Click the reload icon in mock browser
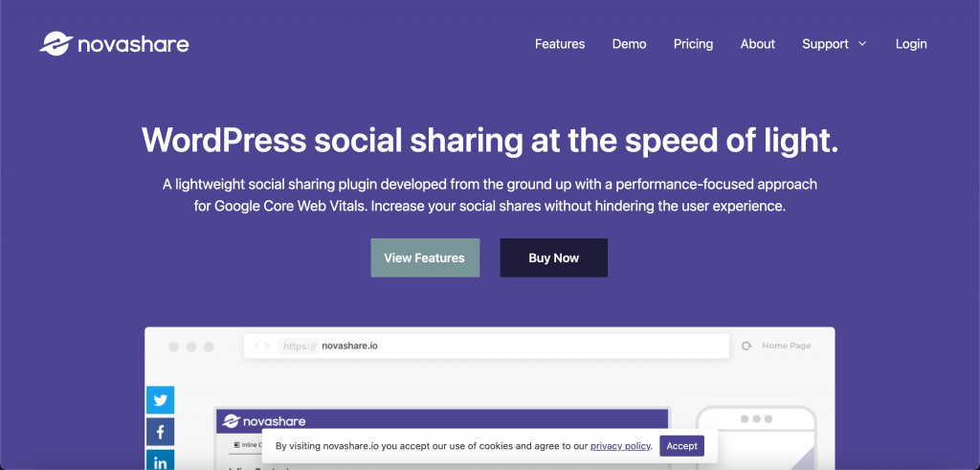Screen dimensions: 980x470 pyautogui.click(x=746, y=346)
